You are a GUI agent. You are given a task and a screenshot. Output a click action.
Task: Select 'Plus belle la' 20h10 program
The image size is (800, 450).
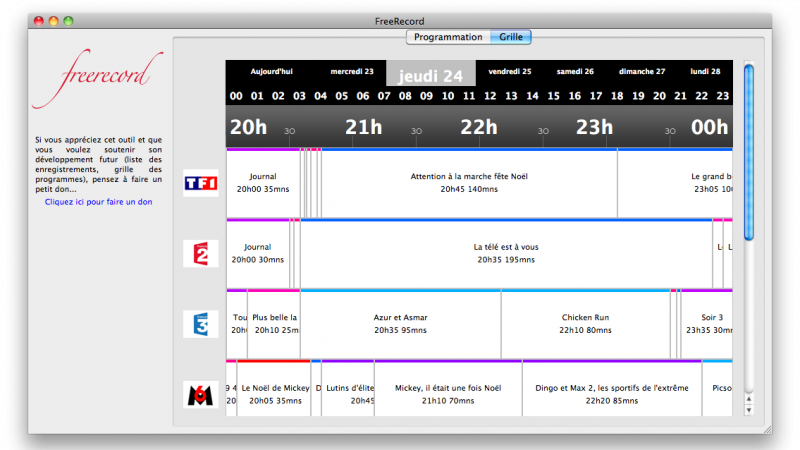[274, 324]
